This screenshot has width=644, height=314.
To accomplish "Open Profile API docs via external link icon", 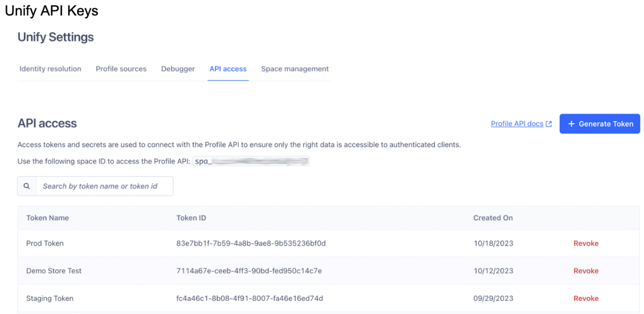I will tap(549, 124).
